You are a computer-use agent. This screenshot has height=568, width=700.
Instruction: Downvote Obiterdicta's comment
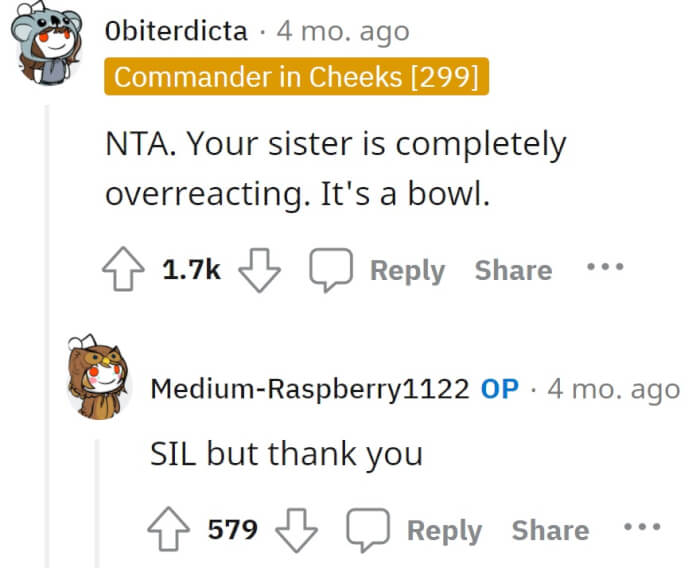click(x=259, y=270)
